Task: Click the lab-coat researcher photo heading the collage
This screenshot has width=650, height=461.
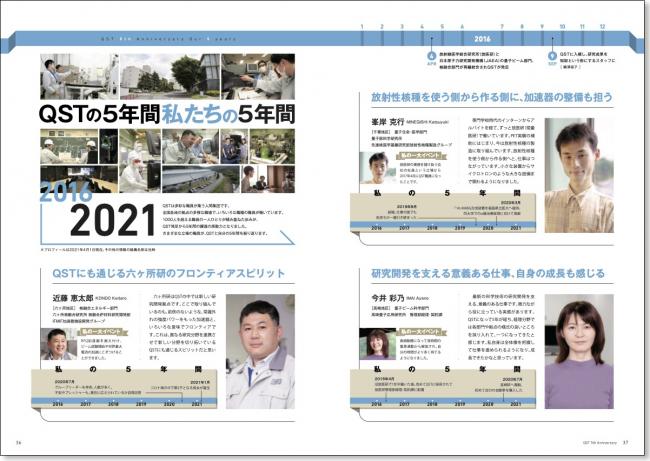Action: tap(79, 76)
